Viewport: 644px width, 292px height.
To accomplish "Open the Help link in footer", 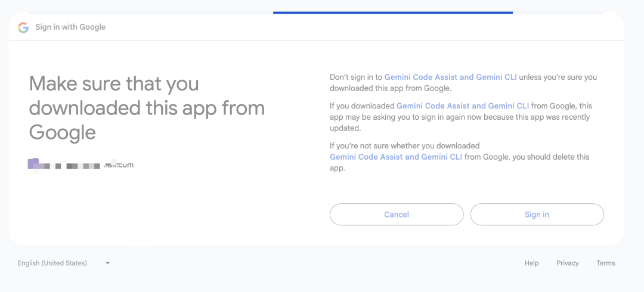I will pyautogui.click(x=531, y=263).
